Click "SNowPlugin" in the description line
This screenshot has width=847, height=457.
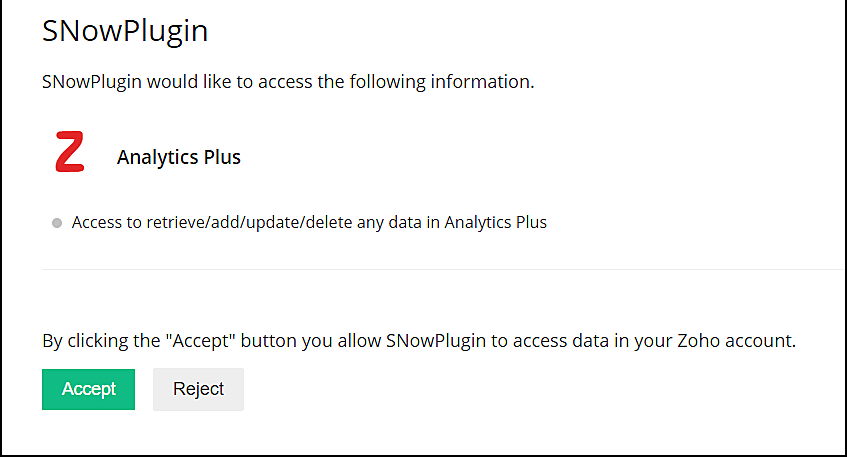pyautogui.click(x=92, y=82)
